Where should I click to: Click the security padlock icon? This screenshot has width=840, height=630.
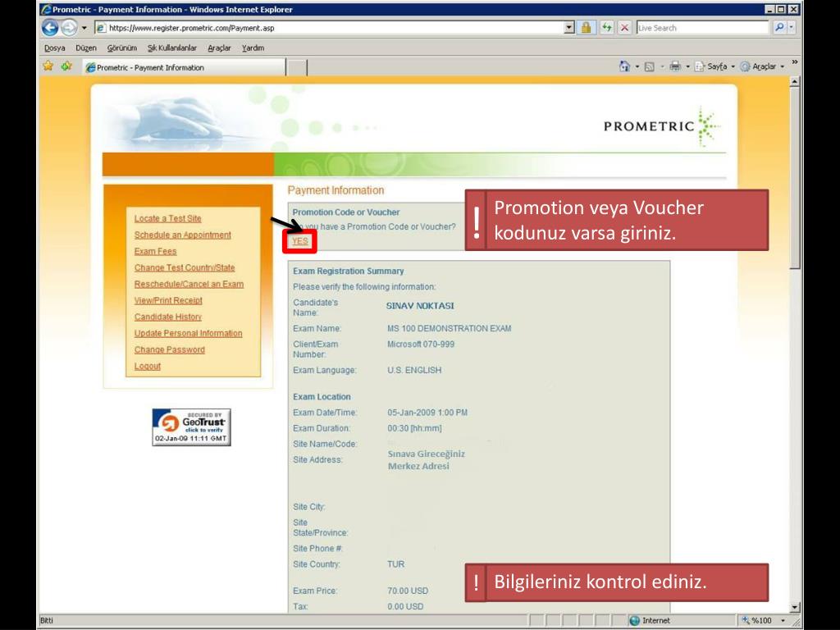pyautogui.click(x=586, y=27)
